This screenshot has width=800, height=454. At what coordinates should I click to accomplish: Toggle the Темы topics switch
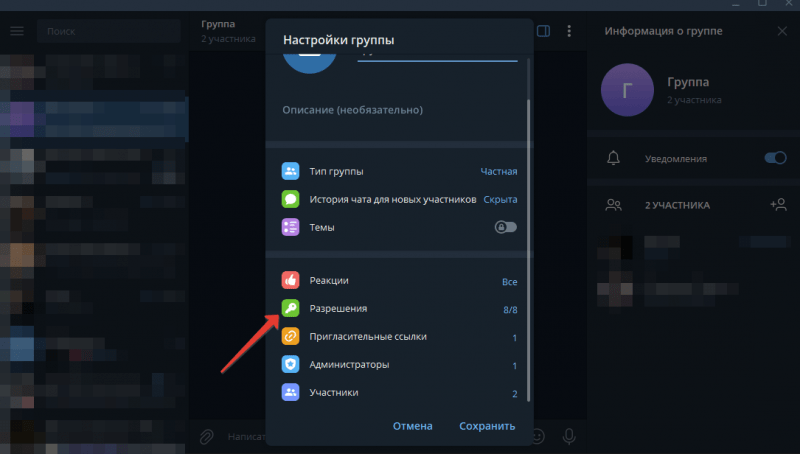tap(506, 227)
